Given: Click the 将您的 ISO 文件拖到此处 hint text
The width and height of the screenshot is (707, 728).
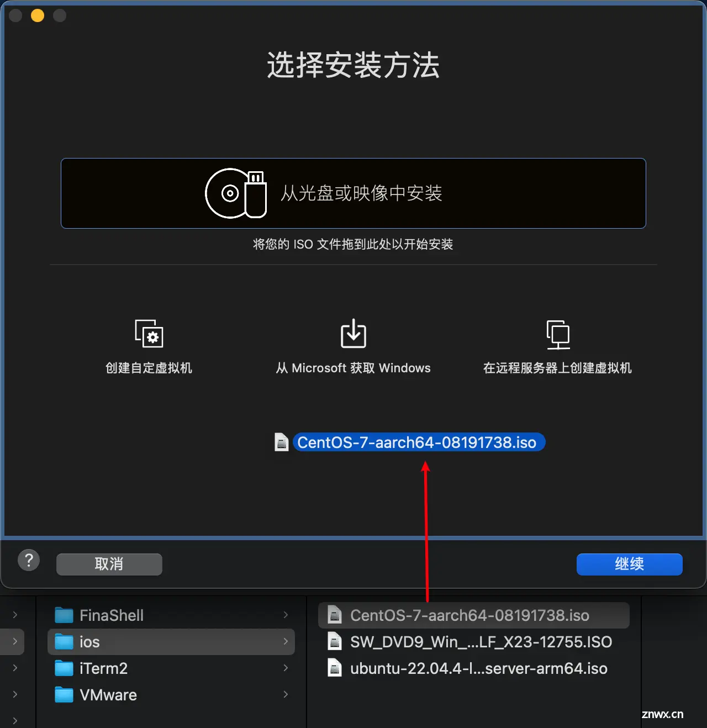Looking at the screenshot, I should tap(353, 244).
